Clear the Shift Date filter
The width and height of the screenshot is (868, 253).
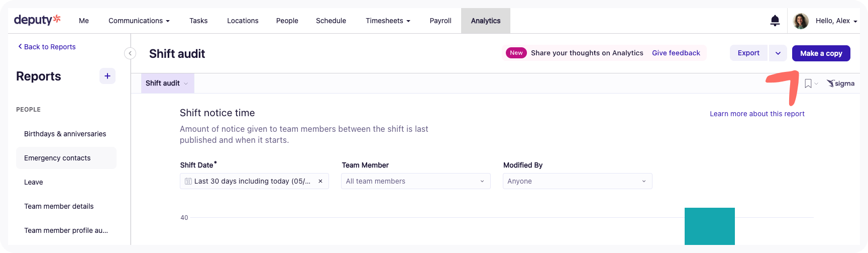coord(320,181)
